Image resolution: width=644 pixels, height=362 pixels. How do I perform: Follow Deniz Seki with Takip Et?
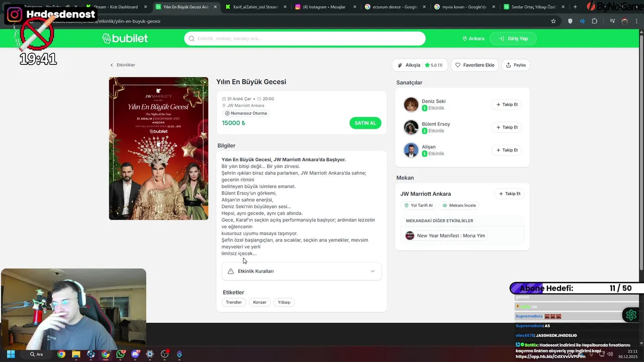coord(507,105)
